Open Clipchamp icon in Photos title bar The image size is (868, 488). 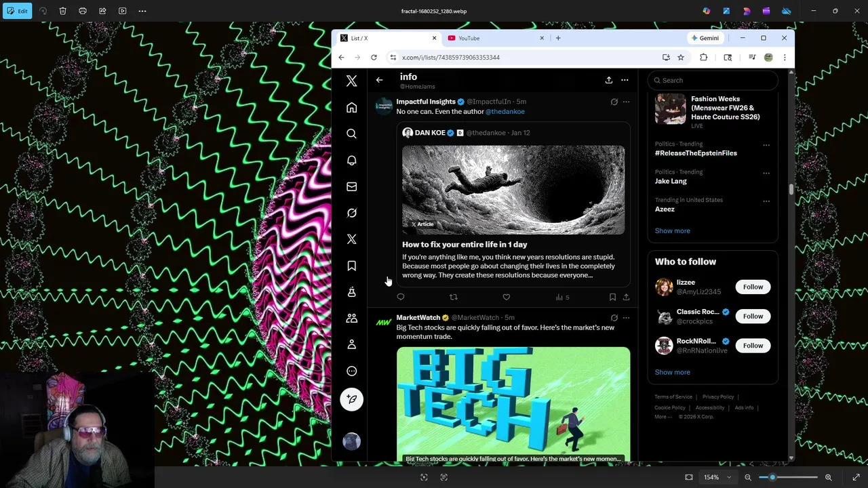pyautogui.click(x=766, y=11)
